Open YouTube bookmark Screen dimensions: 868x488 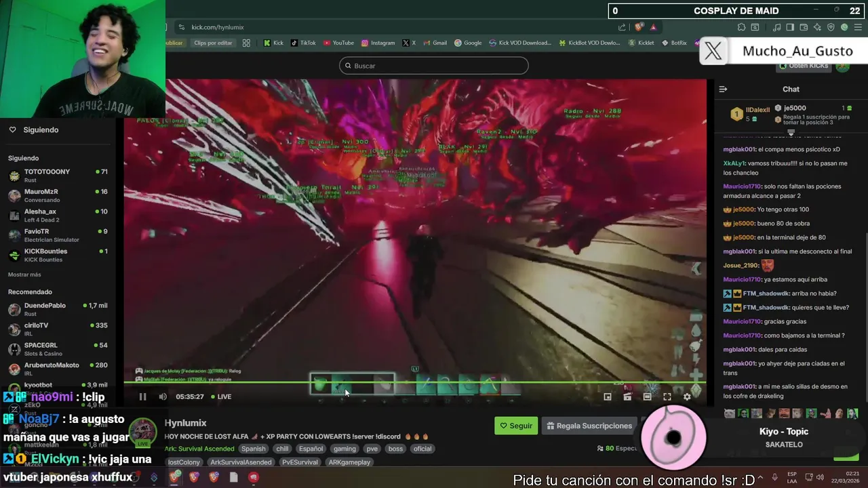tap(338, 43)
